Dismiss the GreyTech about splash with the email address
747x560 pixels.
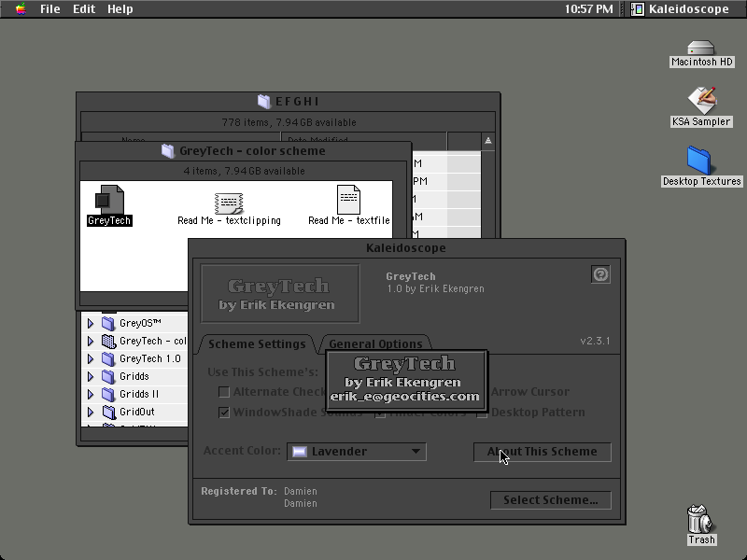(406, 381)
